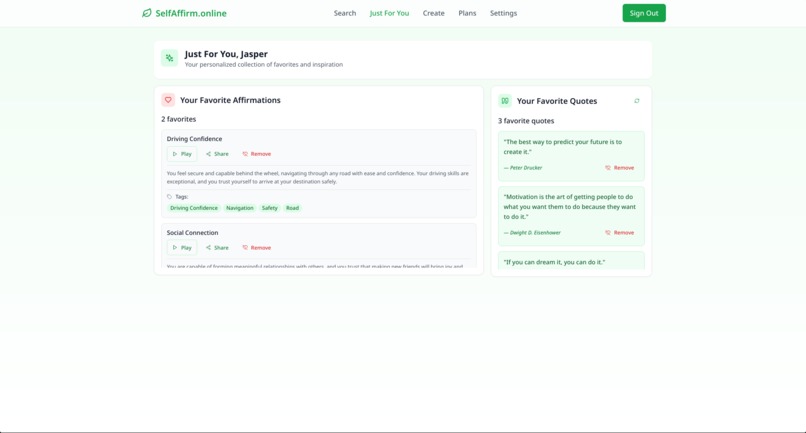Click the 'Just For You, Jasper' heading

click(x=226, y=53)
